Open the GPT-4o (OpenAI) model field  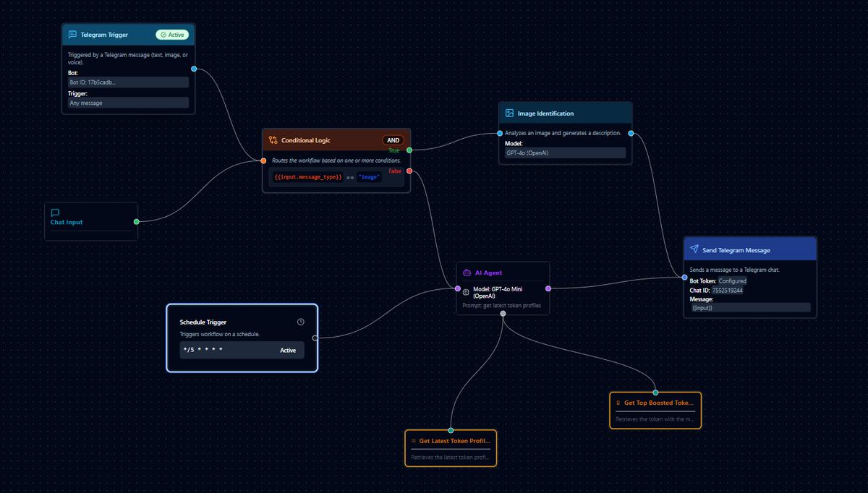(x=565, y=153)
